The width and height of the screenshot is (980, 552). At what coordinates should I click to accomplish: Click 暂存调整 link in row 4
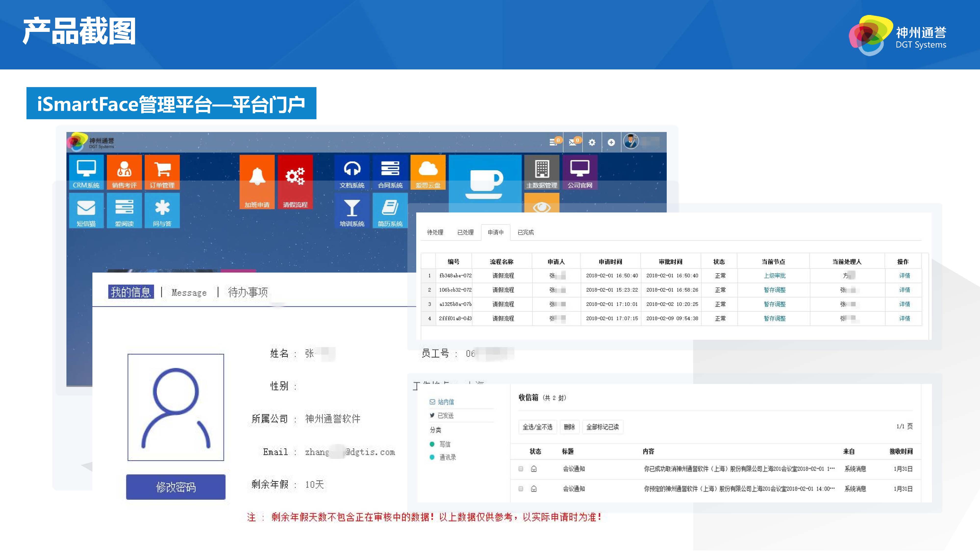click(775, 318)
